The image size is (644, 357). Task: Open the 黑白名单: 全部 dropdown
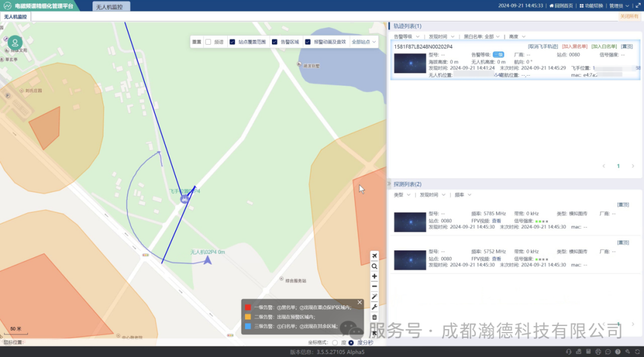482,36
